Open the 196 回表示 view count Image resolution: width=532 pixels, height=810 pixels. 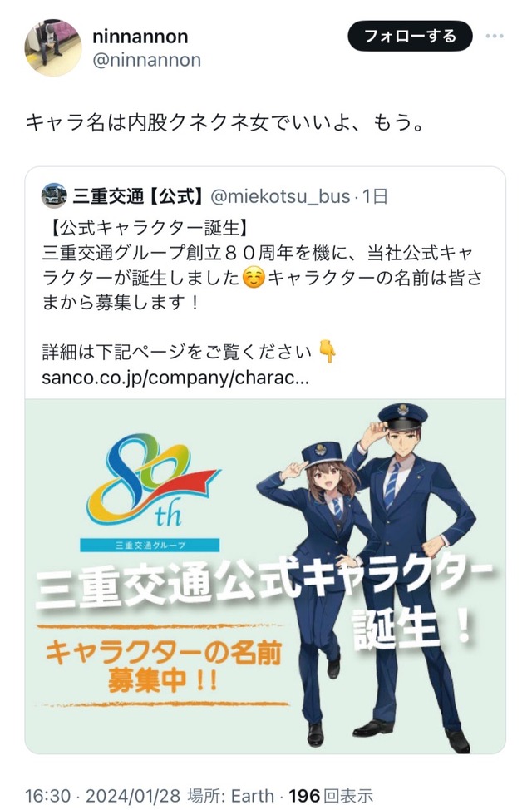(x=331, y=796)
